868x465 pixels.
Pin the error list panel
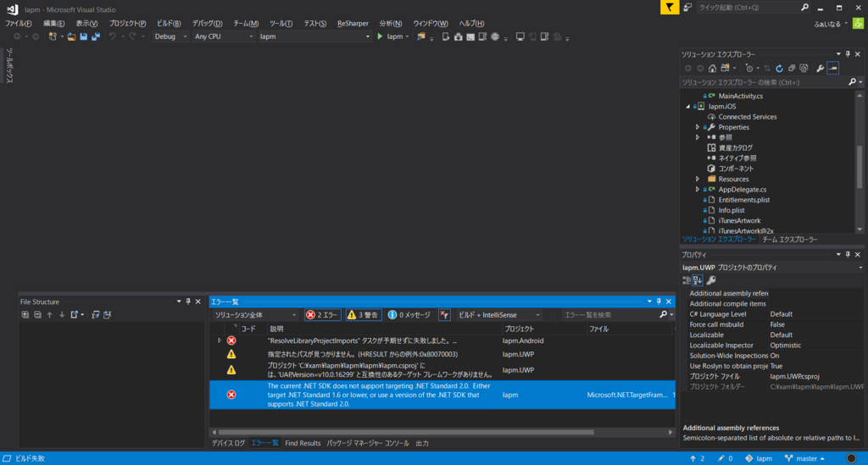659,302
